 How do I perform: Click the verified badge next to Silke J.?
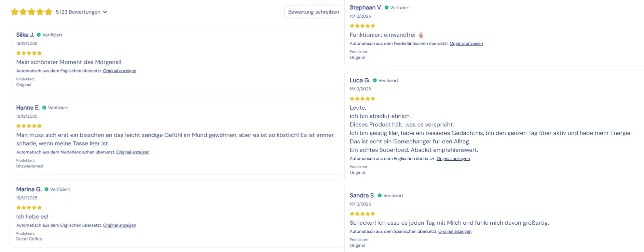click(x=39, y=34)
